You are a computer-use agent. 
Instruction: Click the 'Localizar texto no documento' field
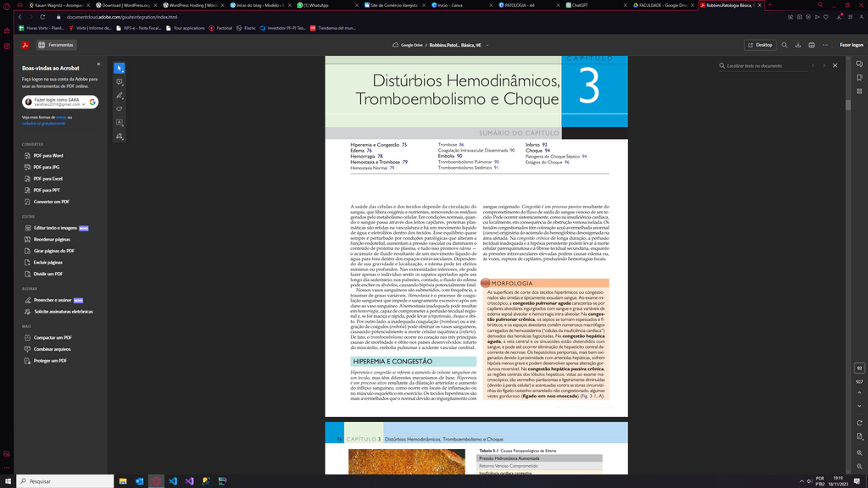[763, 65]
